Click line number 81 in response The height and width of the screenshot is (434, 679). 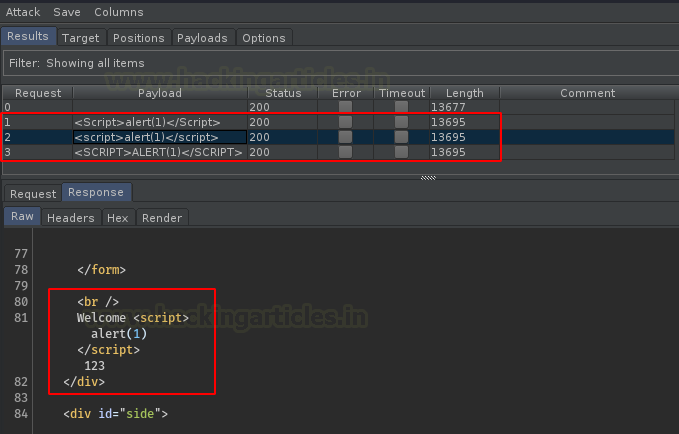tap(21, 318)
